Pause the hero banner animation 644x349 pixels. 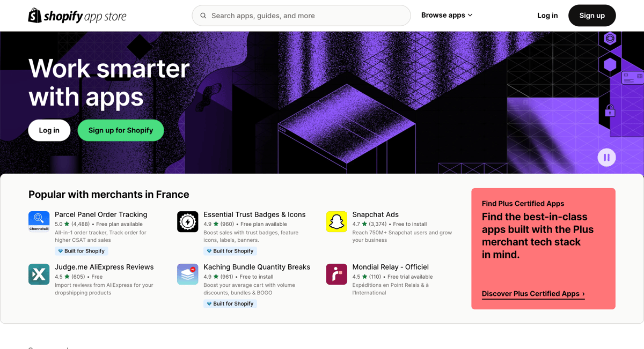(606, 158)
